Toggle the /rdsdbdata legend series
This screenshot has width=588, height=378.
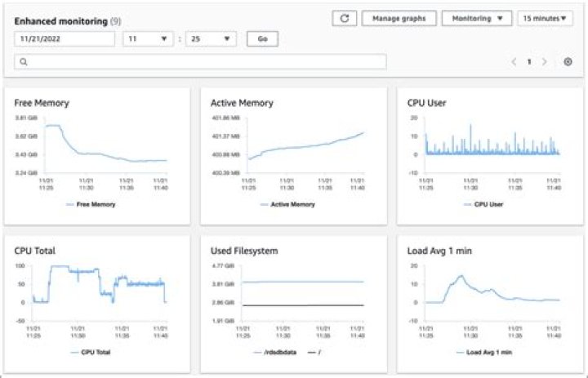pos(275,353)
